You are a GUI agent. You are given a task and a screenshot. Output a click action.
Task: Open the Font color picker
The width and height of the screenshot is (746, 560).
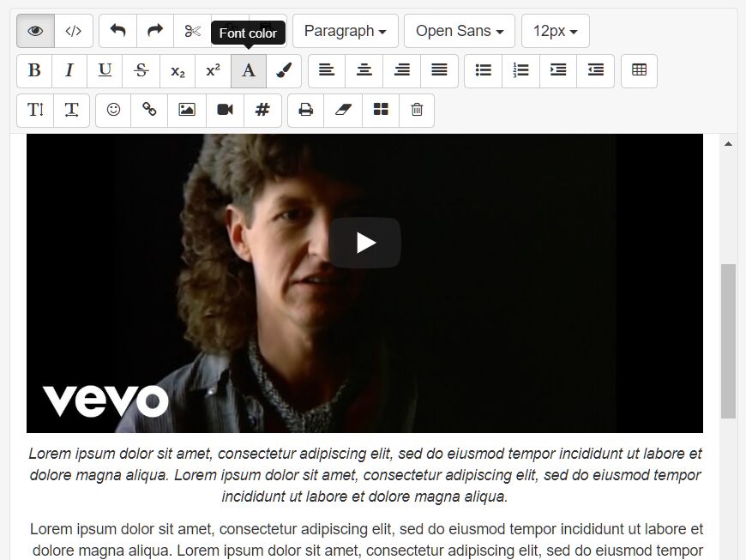[249, 70]
